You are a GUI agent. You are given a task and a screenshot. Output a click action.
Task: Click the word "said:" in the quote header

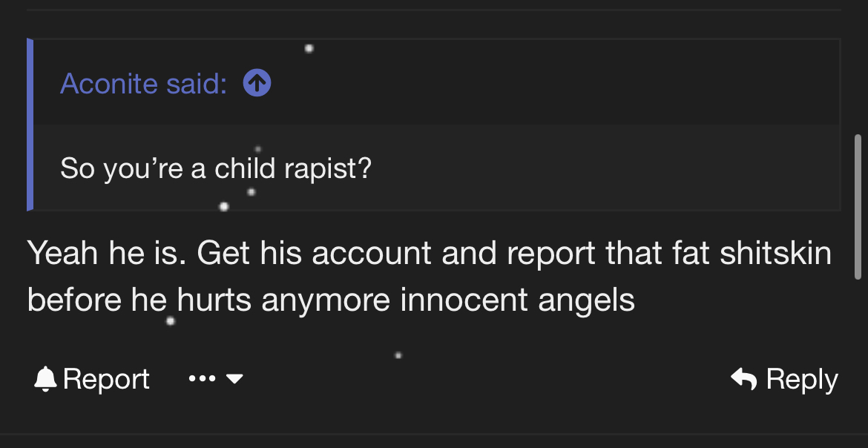pos(197,83)
